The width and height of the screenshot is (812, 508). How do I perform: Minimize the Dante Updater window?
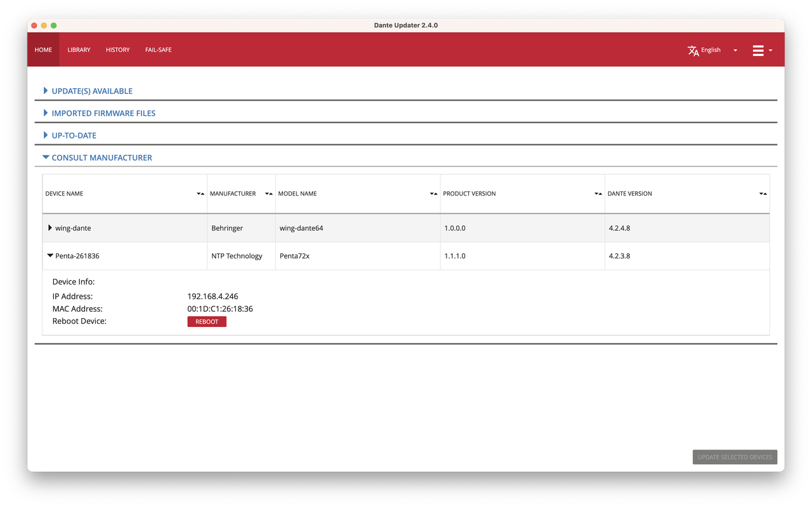(x=44, y=25)
